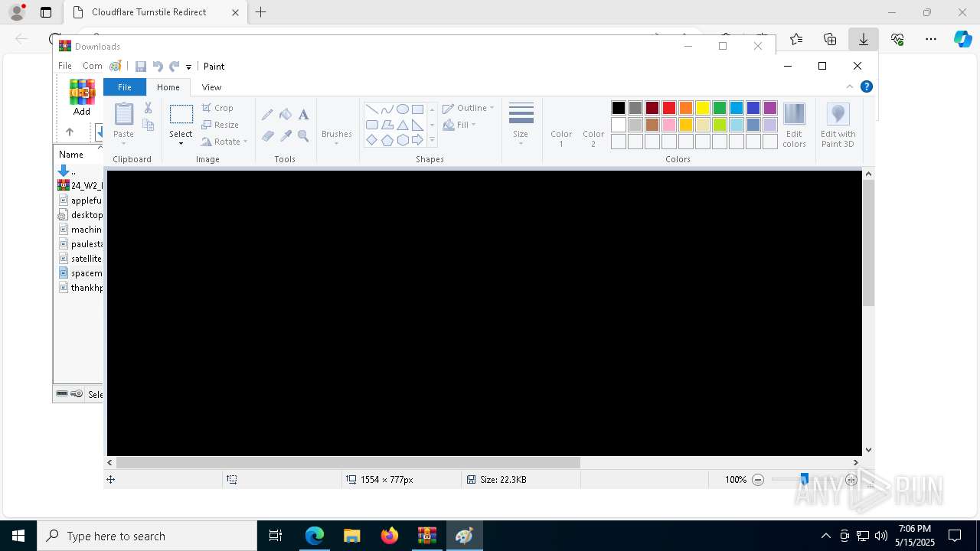Select the Pencil tool in Paint

[267, 115]
